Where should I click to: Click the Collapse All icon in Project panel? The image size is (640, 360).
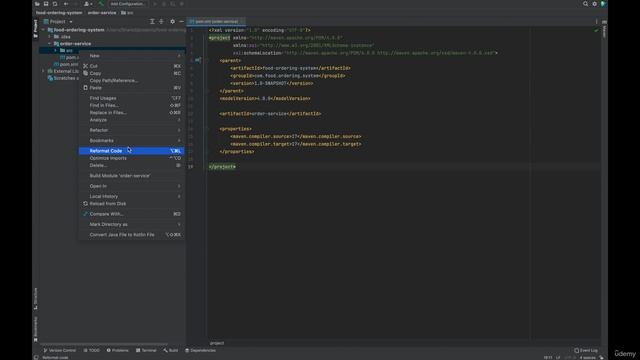161,21
